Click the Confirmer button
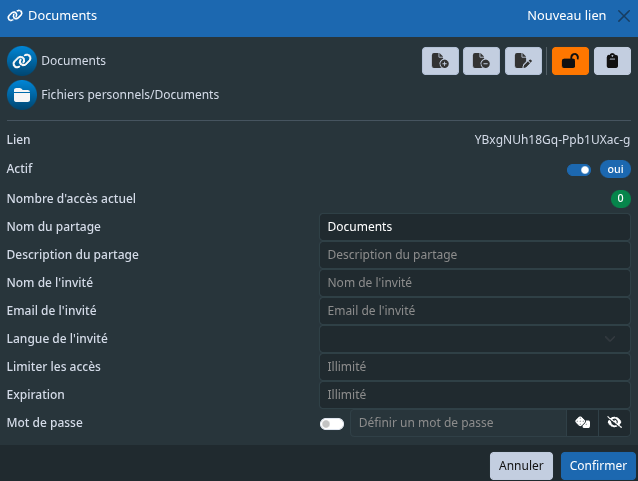638x481 pixels. [x=598, y=466]
